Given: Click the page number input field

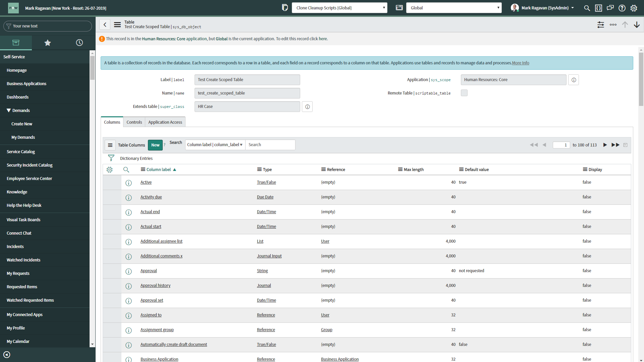Looking at the screenshot, I should 561,145.
